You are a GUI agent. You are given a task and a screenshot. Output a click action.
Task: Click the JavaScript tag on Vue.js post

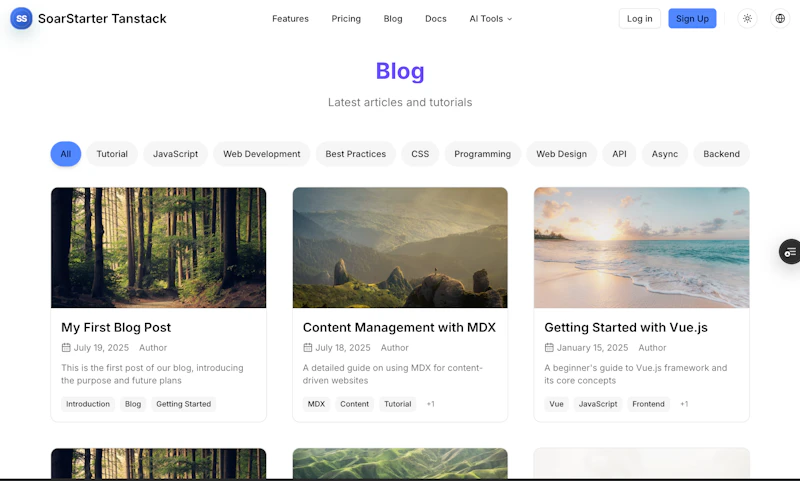pos(598,404)
